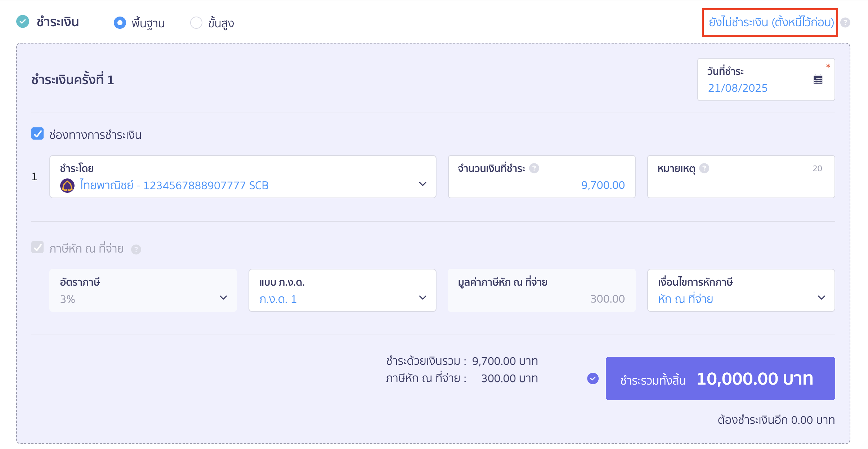This screenshot has height=449, width=868.
Task: Click the ชำระด้วยเงินรวม : 9,700.00 บาท text
Action: (462, 361)
